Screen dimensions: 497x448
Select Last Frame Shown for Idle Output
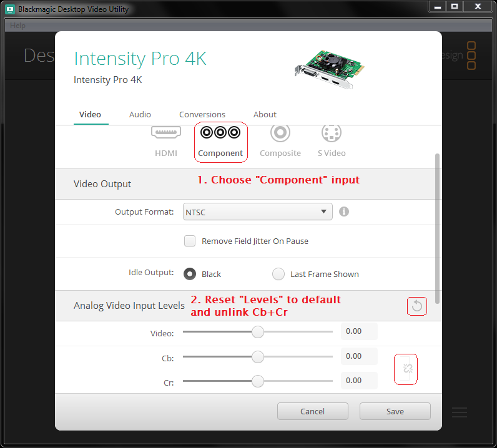click(278, 274)
